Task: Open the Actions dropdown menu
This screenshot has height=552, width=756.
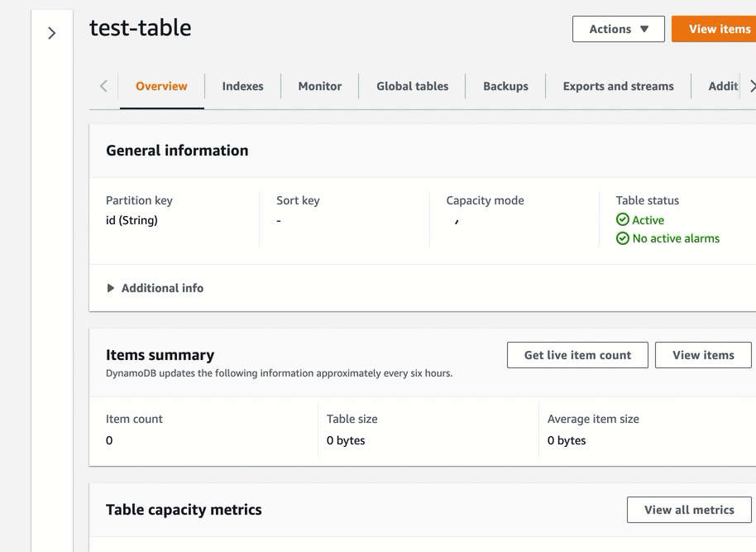Action: (618, 29)
